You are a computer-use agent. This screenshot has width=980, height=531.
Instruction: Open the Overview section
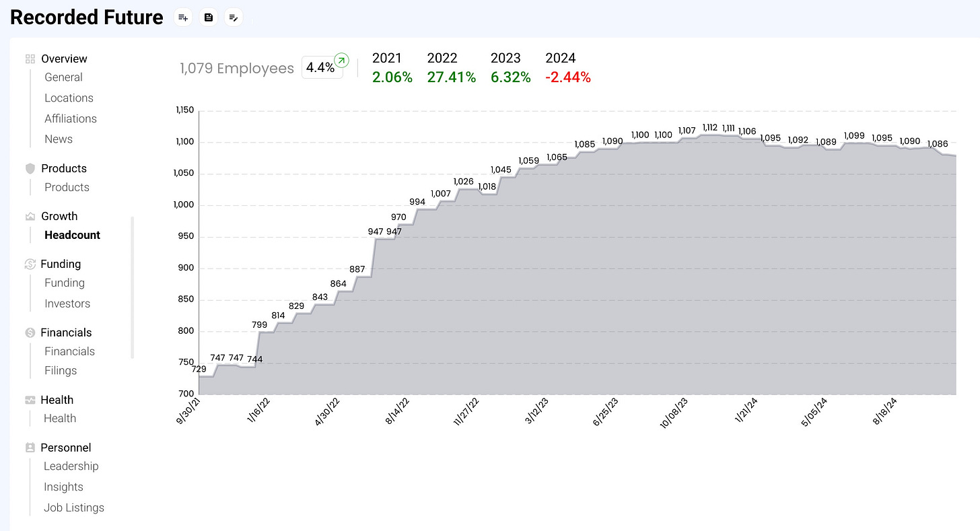point(64,59)
